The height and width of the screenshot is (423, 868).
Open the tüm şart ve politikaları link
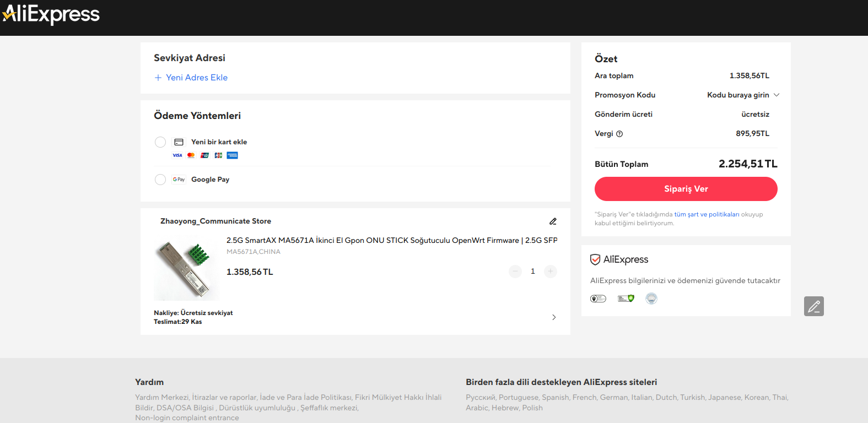pos(707,214)
